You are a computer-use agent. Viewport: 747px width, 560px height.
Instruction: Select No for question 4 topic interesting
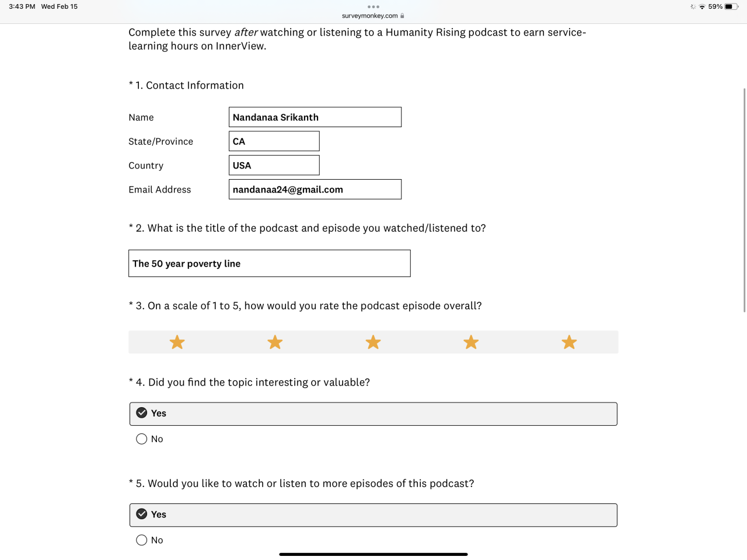click(x=142, y=439)
